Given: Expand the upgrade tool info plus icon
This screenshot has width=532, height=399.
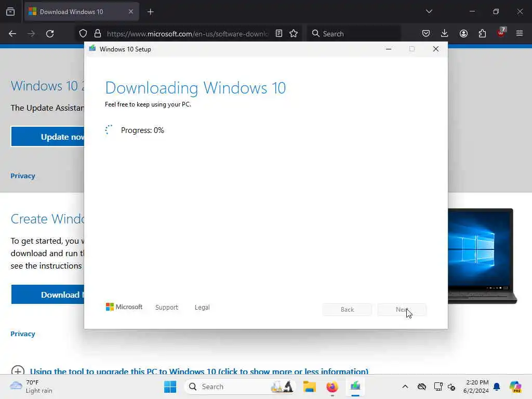Looking at the screenshot, I should (x=18, y=370).
